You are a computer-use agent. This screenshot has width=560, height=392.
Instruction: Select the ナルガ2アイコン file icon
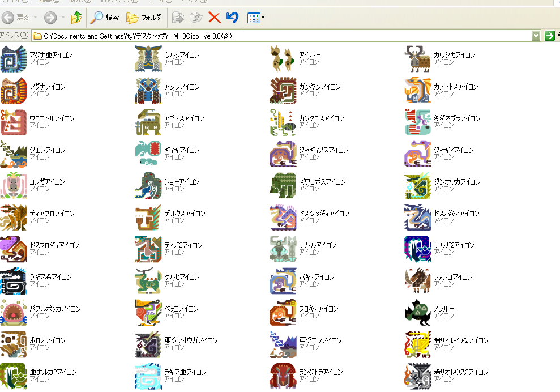click(418, 249)
